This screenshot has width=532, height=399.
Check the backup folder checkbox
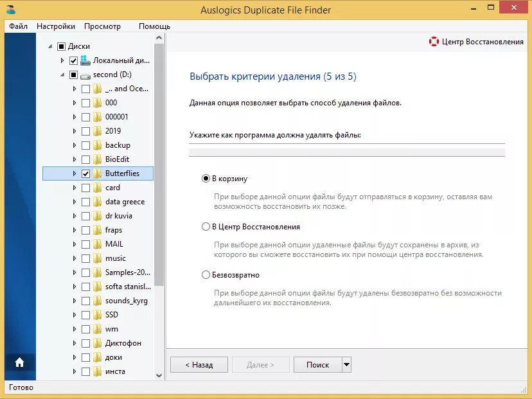point(86,146)
